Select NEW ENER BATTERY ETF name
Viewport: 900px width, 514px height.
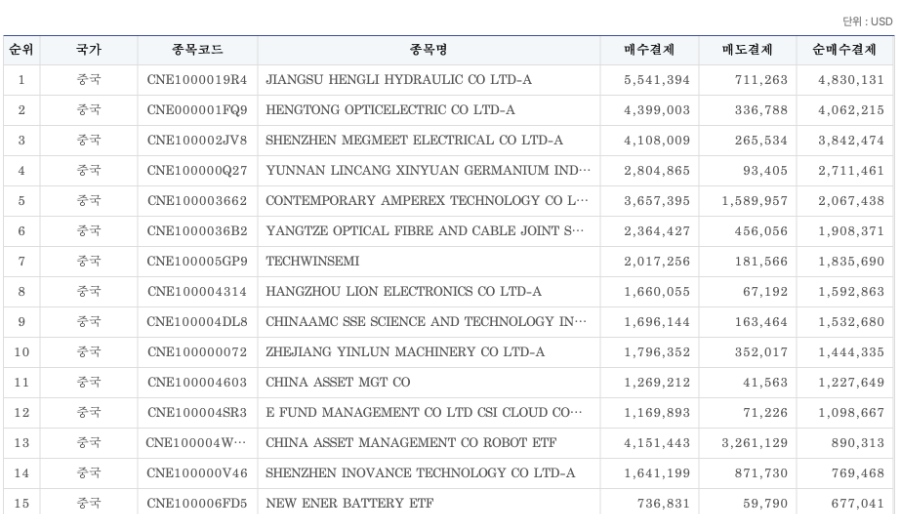tap(349, 504)
